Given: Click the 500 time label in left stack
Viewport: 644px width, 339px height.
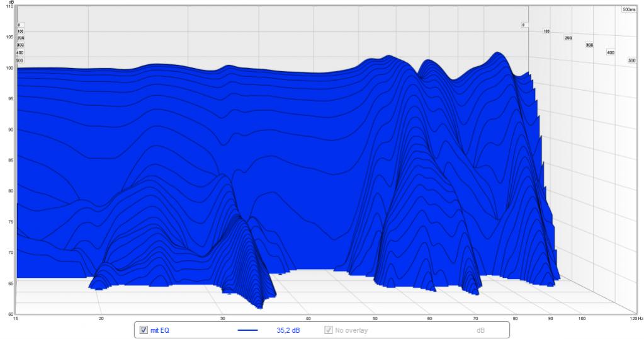Looking at the screenshot, I should coord(20,60).
